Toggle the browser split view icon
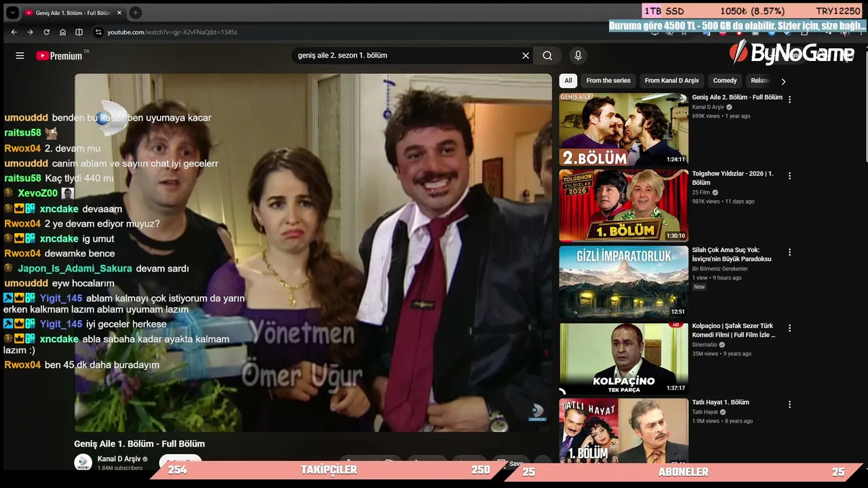 point(79,32)
